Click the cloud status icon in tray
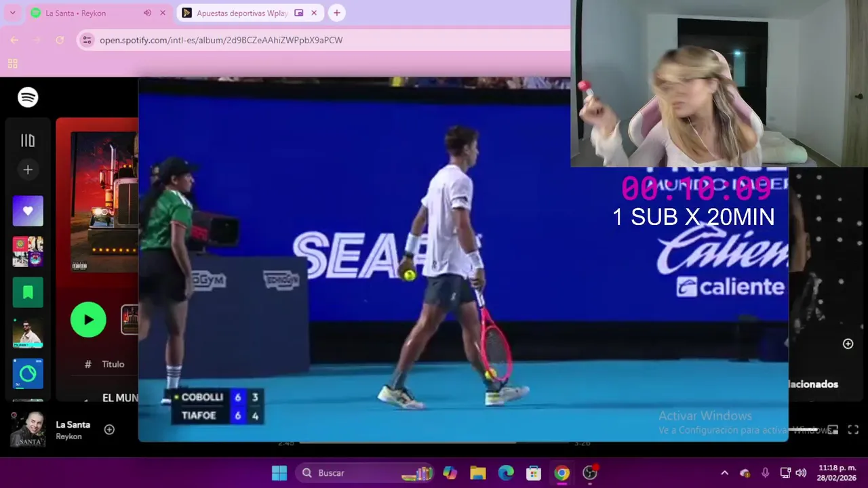868x488 pixels. pos(745,473)
